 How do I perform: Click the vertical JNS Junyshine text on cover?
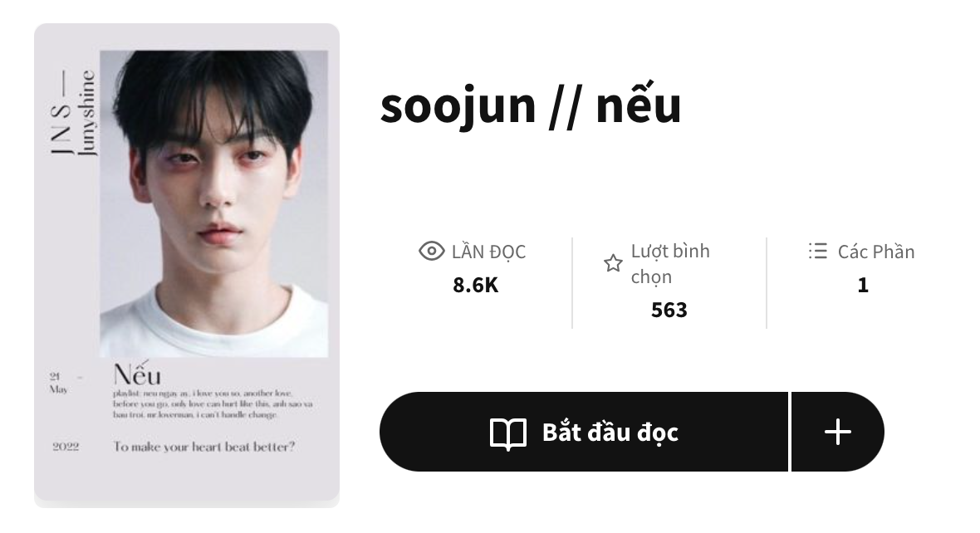(74, 112)
